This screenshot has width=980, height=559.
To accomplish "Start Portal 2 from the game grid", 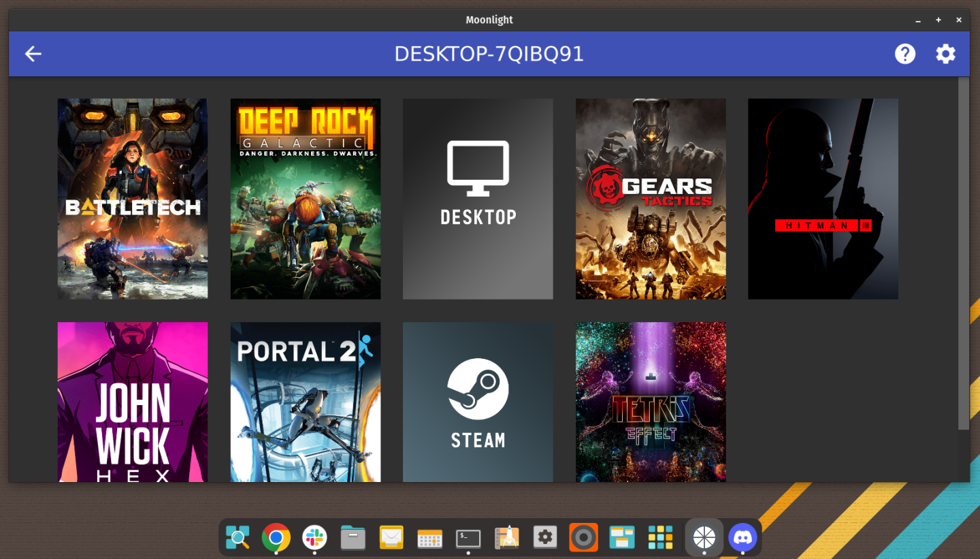I will click(305, 402).
